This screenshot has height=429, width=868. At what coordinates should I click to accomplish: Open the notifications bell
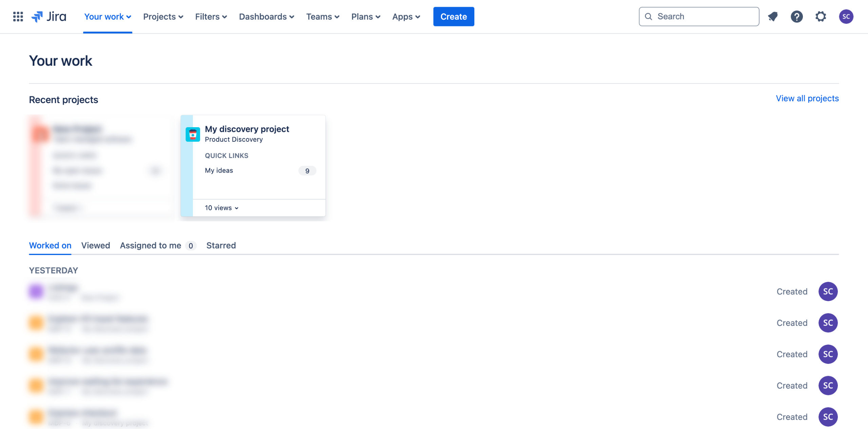tap(773, 17)
